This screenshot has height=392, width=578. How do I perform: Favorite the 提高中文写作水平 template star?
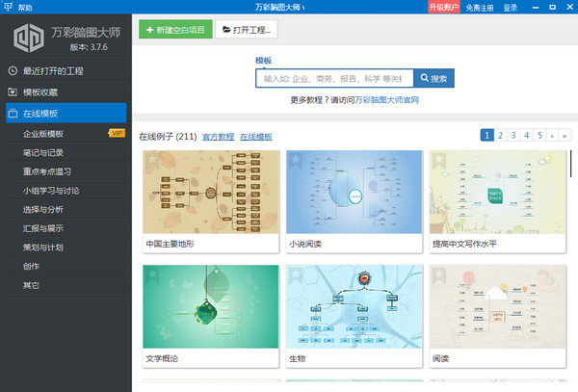click(438, 159)
